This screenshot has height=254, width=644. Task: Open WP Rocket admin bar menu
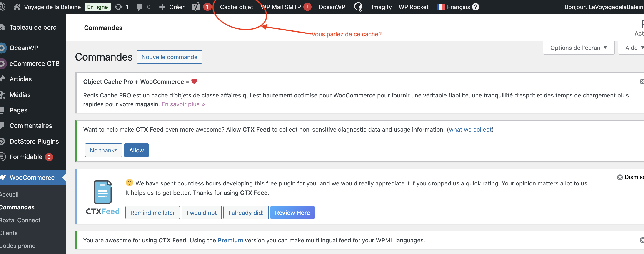click(413, 7)
